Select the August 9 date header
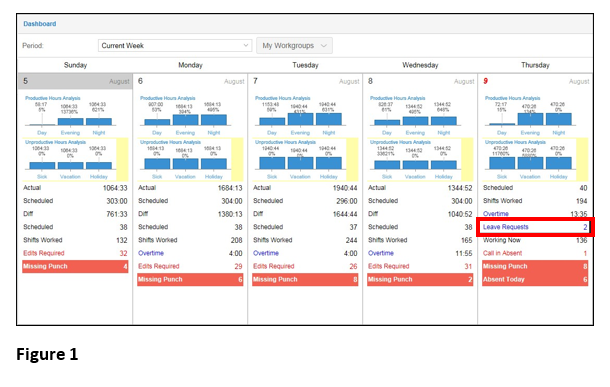The width and height of the screenshot is (610, 387). 535,81
